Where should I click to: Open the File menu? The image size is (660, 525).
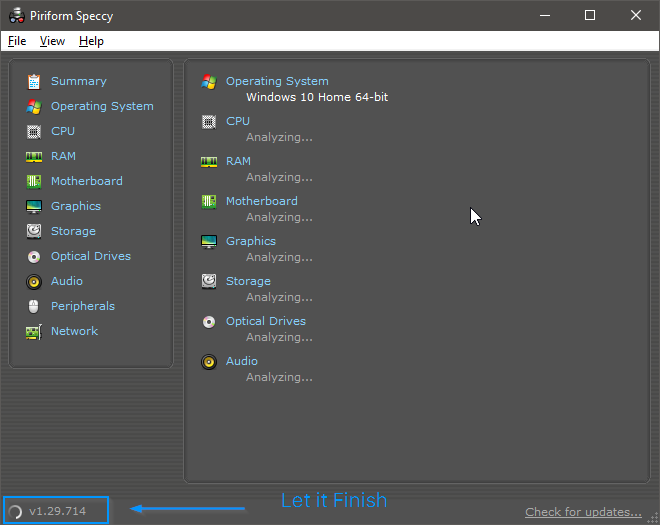point(17,41)
